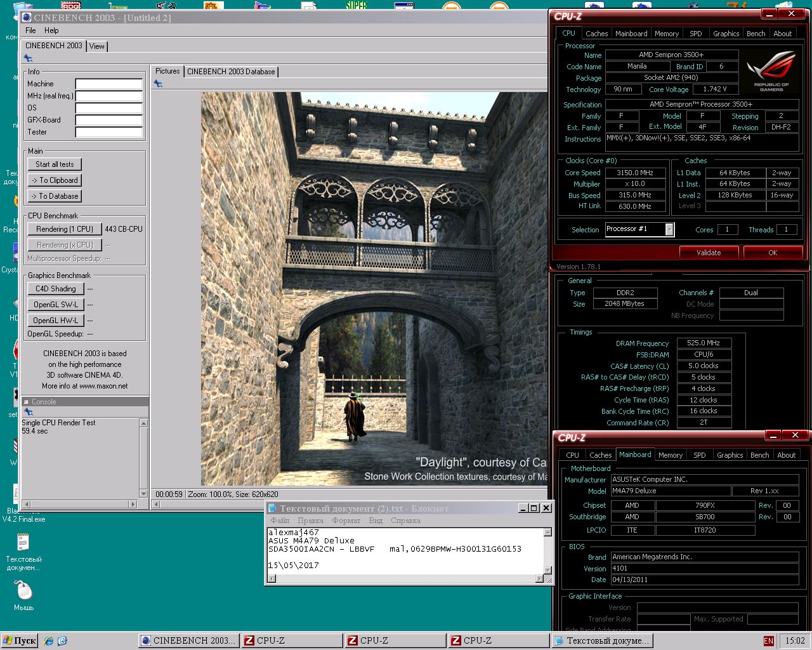
Task: Click the Tester input field
Action: click(108, 132)
